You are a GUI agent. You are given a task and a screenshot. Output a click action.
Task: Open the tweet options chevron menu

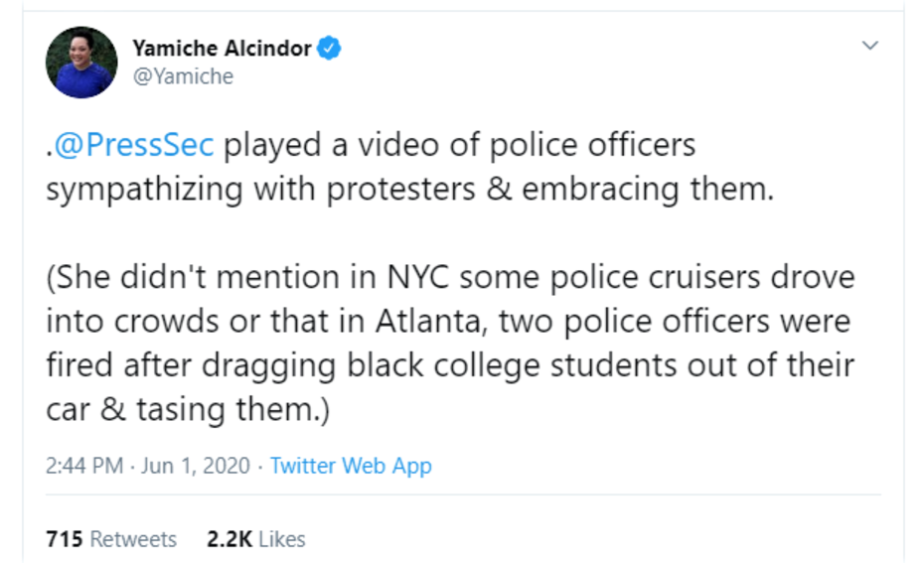tap(870, 47)
